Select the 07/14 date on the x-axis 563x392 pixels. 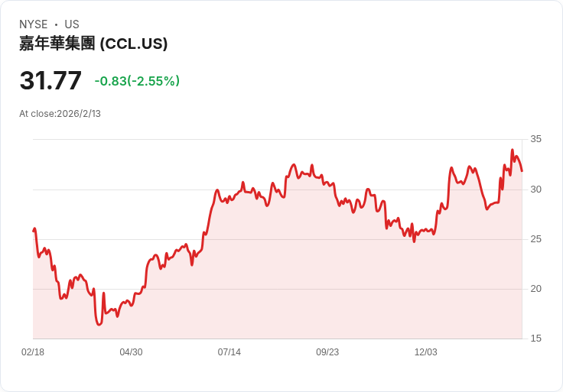(x=229, y=352)
